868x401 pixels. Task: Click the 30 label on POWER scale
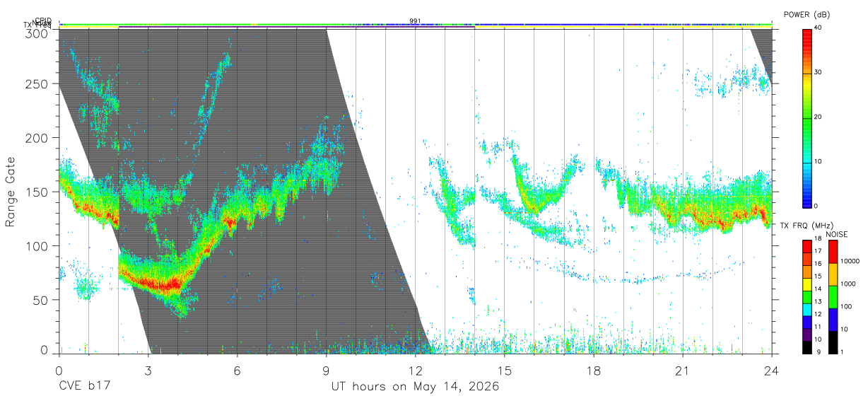tap(819, 72)
